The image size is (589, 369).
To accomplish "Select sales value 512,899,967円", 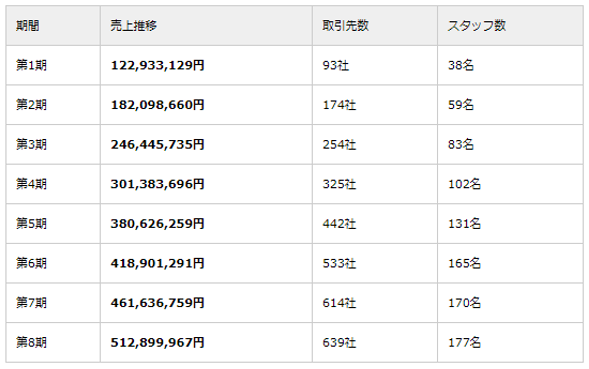I will point(157,343).
